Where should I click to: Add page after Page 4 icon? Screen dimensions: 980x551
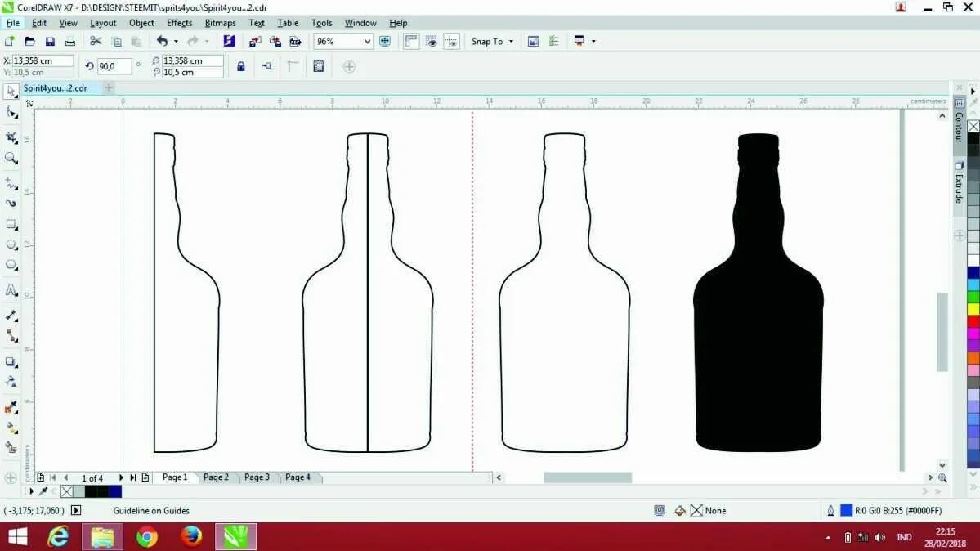coord(145,477)
